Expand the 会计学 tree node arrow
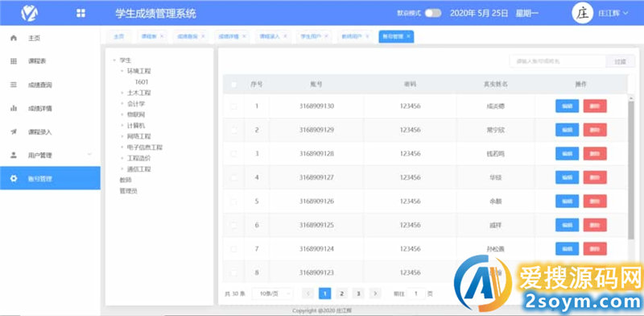 pos(122,104)
